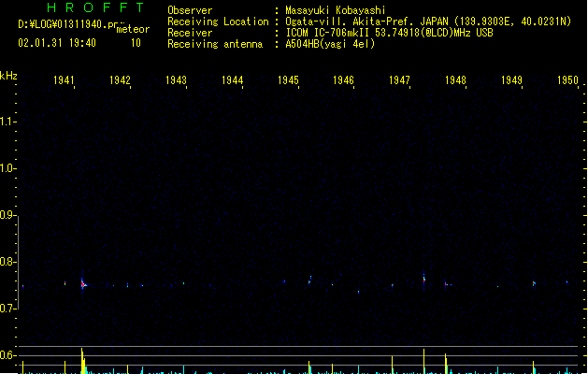Click the 0.8 kHz frequency tick label
Viewport: 588px width, 374px height.
(x=7, y=262)
